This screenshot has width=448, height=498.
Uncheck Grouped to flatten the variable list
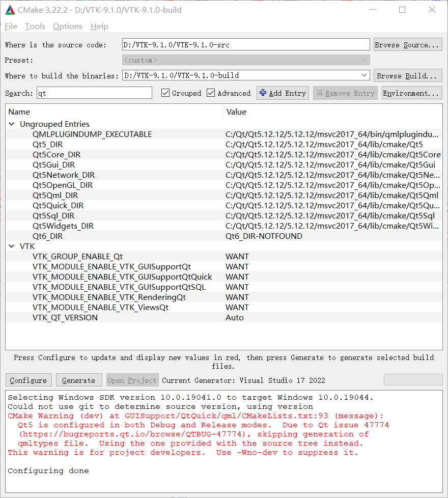coord(165,93)
